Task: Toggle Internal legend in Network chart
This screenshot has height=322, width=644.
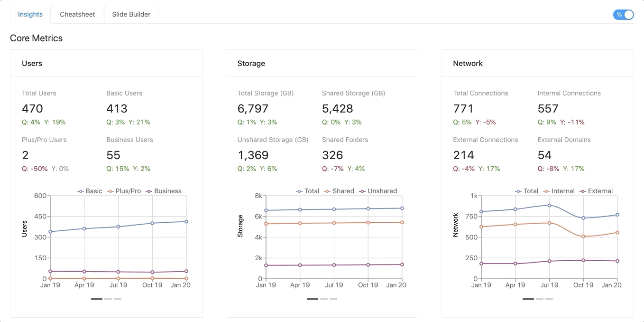Action: pos(559,191)
